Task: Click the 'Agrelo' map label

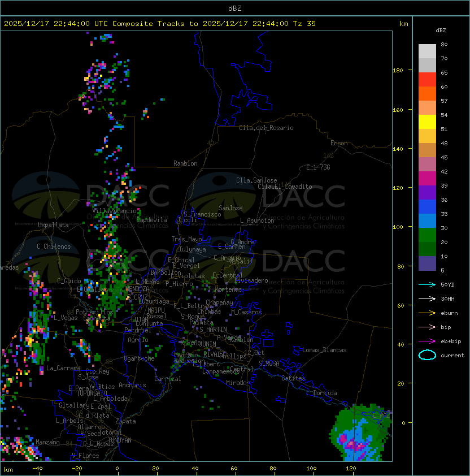Action: [138, 340]
